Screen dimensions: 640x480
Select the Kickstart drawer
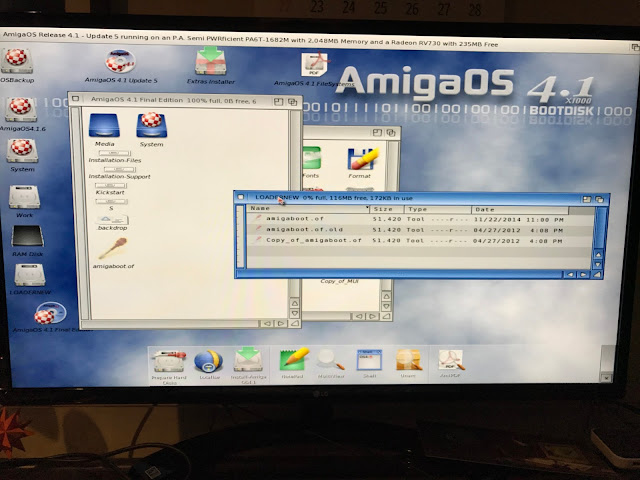(110, 186)
